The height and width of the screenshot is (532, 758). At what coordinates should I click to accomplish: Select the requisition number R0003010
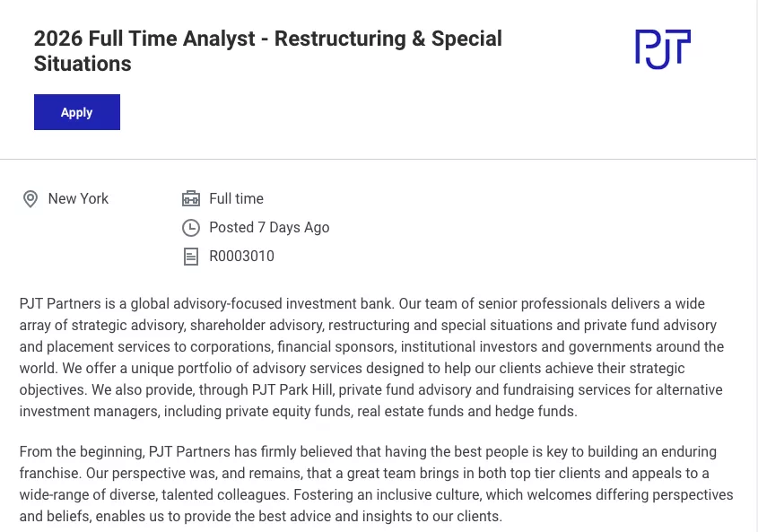[241, 257]
